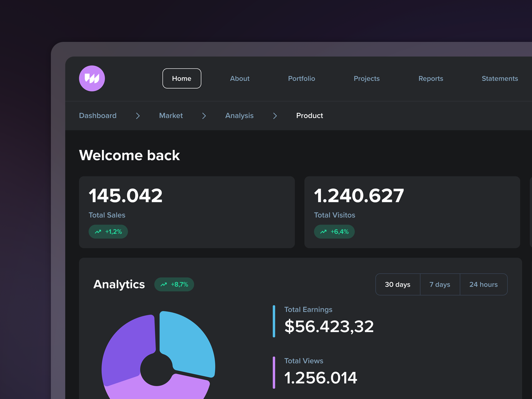Switch to the Home tab
The width and height of the screenshot is (532, 399).
click(x=182, y=78)
